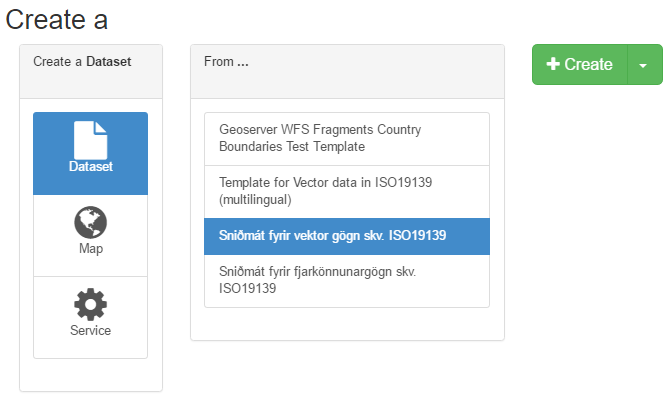
Task: Click 'Boundaries Test Template' line in first item
Action: tap(292, 147)
